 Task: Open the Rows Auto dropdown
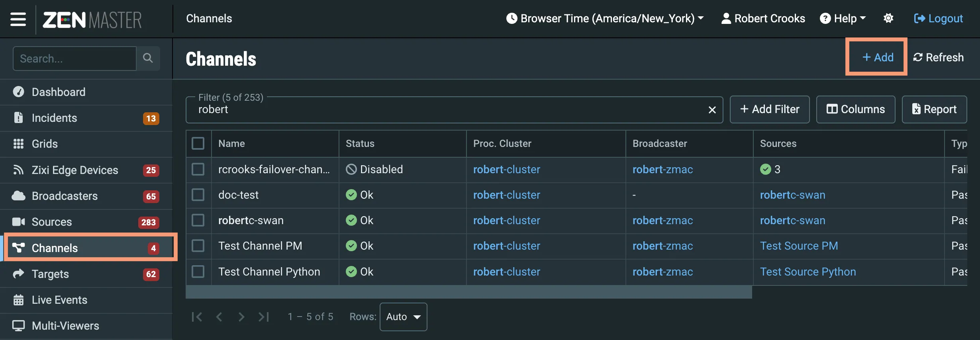tap(404, 317)
